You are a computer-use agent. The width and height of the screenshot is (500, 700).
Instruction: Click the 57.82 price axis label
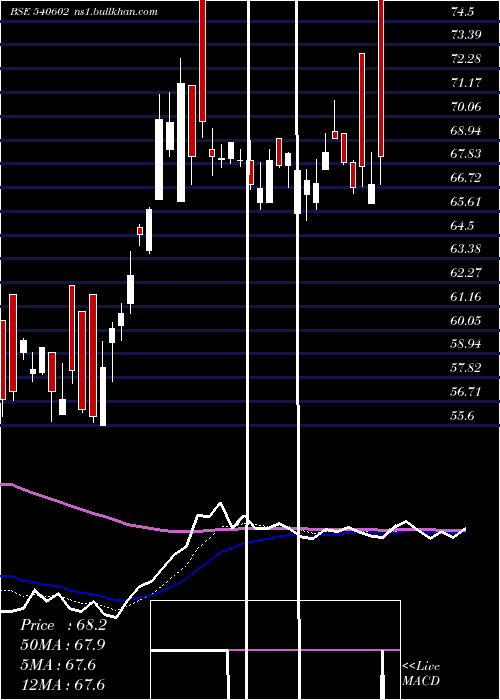(x=466, y=368)
